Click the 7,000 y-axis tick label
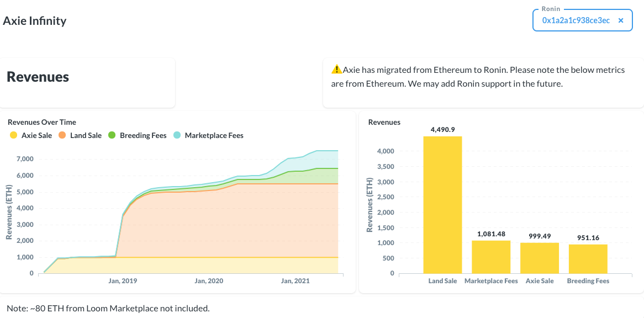 (25, 159)
